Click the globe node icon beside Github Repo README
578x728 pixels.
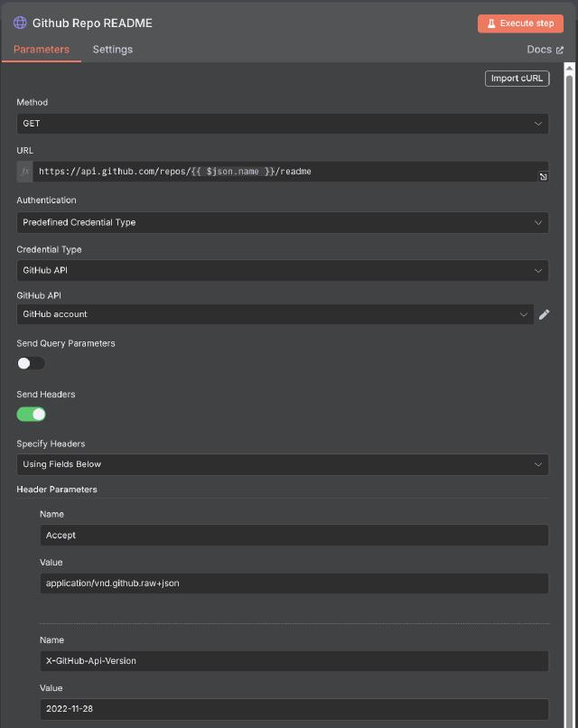point(20,23)
